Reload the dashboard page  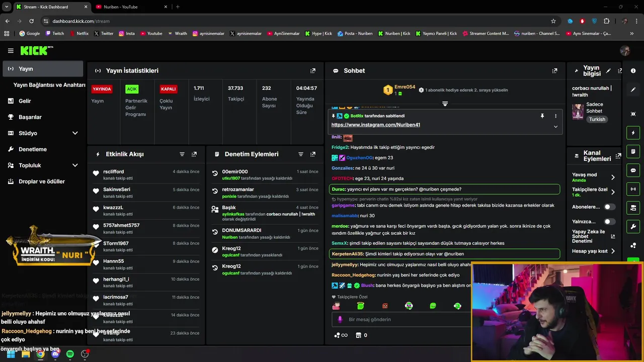tap(31, 21)
